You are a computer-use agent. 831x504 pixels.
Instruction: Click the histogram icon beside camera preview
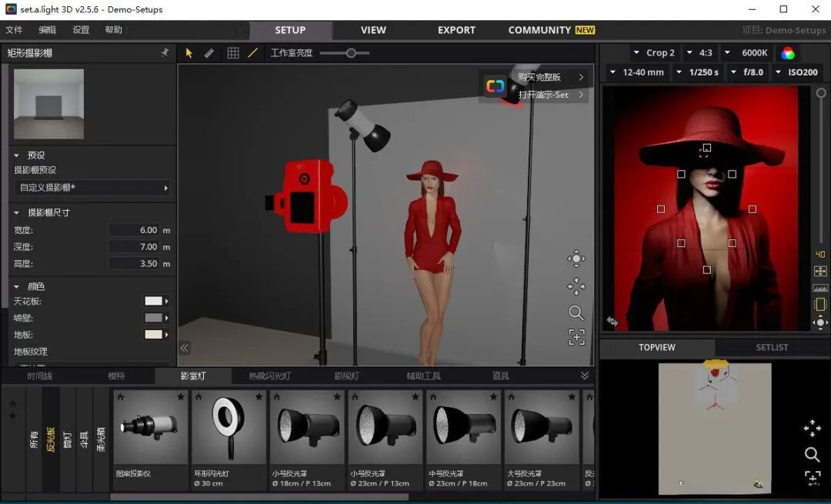coord(820,288)
